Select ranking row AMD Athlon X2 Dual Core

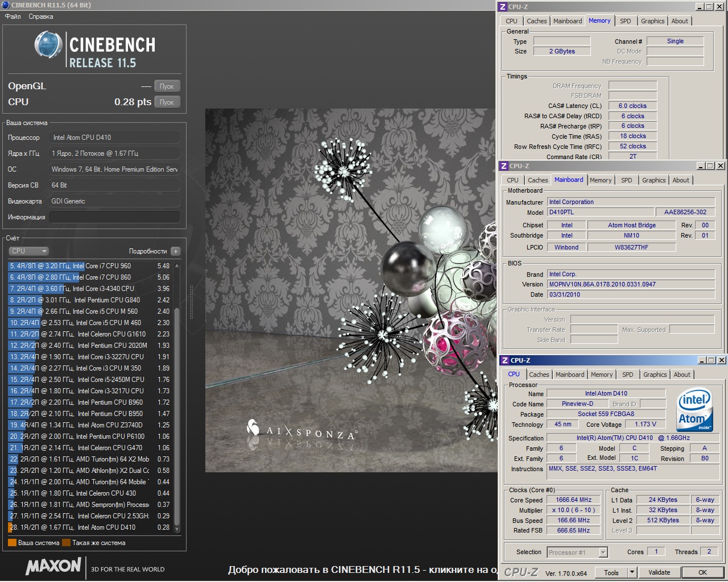click(90, 471)
